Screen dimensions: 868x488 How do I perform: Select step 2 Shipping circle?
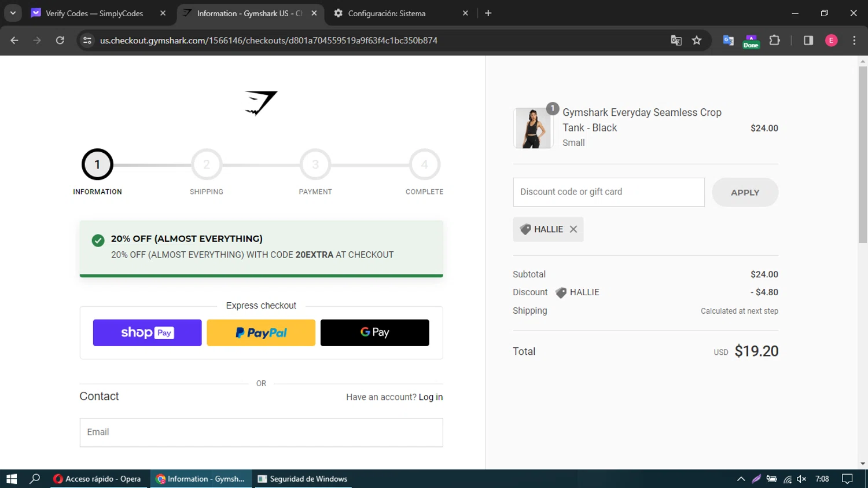(207, 164)
